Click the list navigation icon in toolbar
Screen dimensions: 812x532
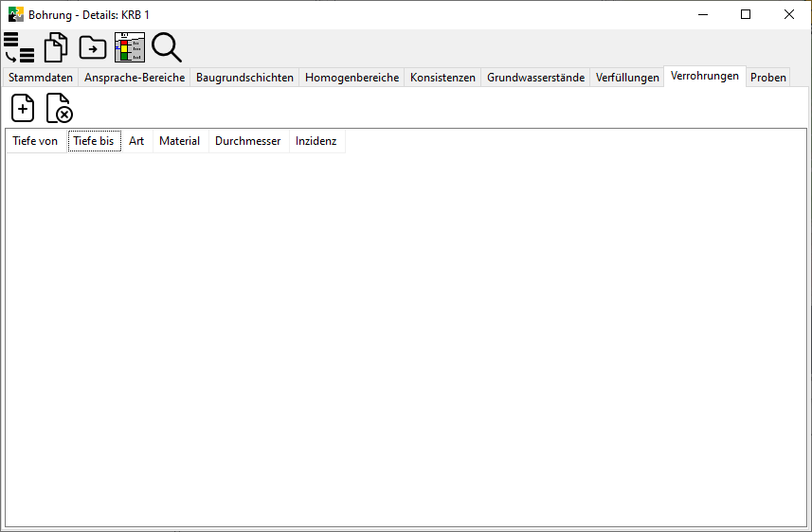point(19,46)
